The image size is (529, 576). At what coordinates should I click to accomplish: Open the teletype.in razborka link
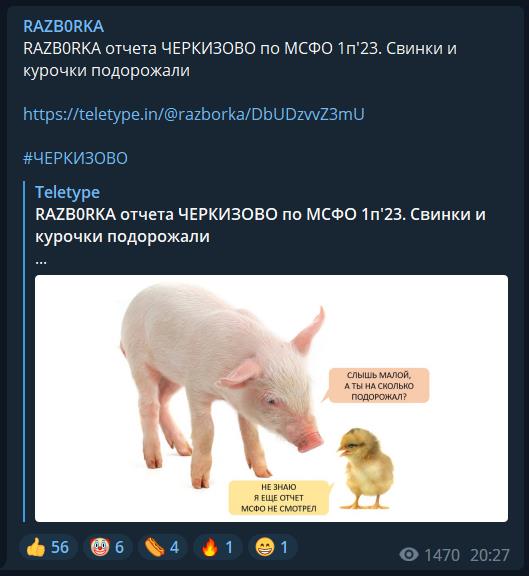click(x=194, y=114)
